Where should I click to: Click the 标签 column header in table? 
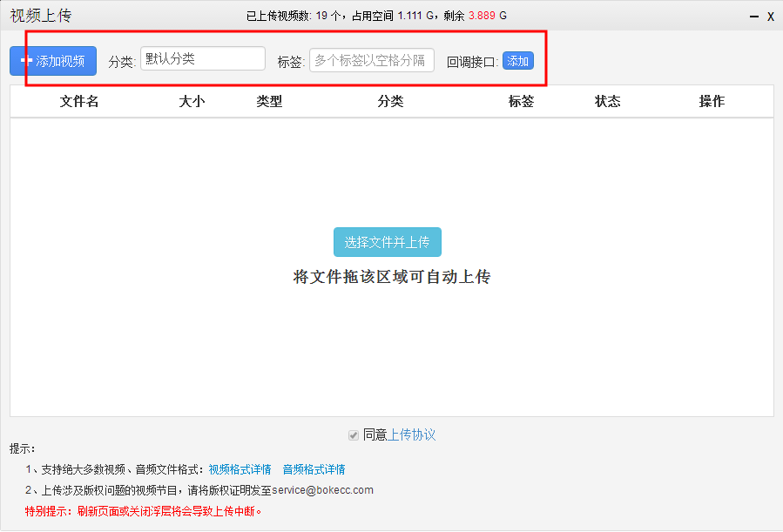pyautogui.click(x=521, y=101)
